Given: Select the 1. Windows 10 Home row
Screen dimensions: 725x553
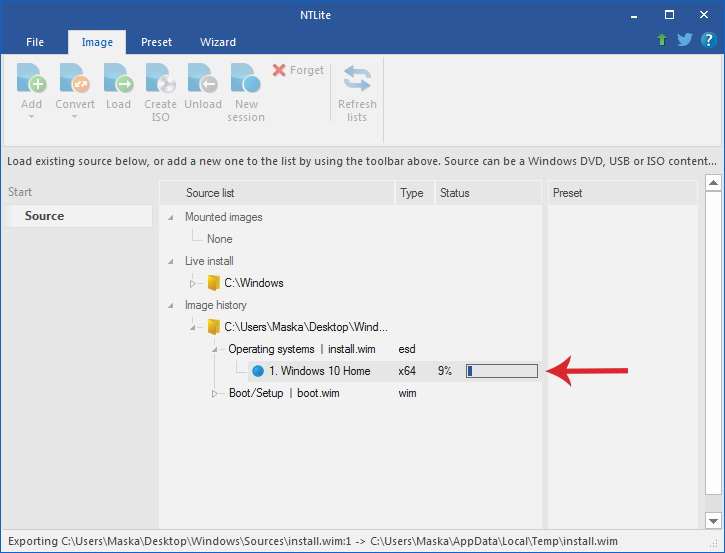Looking at the screenshot, I should click(x=394, y=371).
